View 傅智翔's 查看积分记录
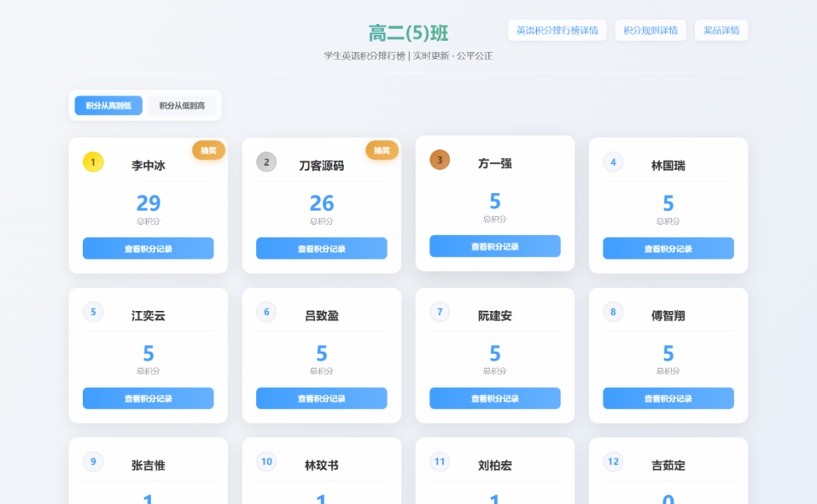 click(x=669, y=398)
